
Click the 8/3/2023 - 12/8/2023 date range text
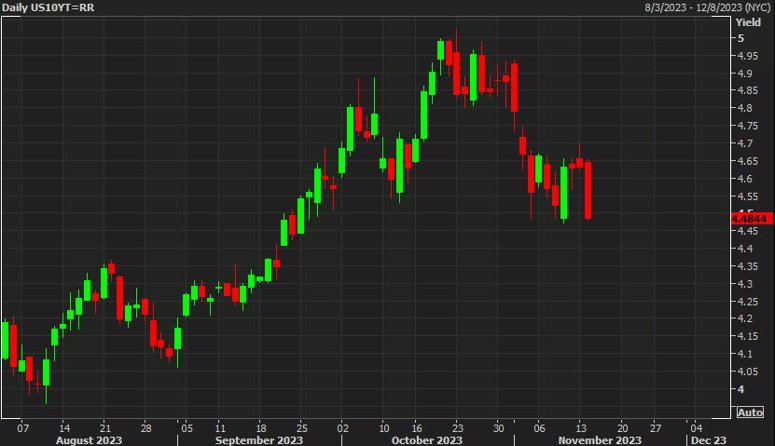click(707, 7)
